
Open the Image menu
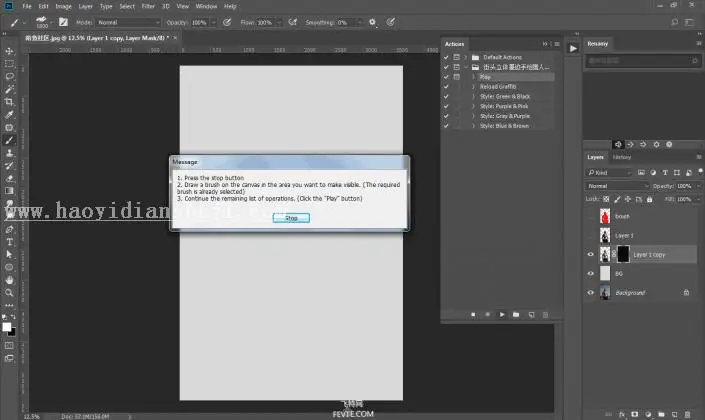click(63, 6)
